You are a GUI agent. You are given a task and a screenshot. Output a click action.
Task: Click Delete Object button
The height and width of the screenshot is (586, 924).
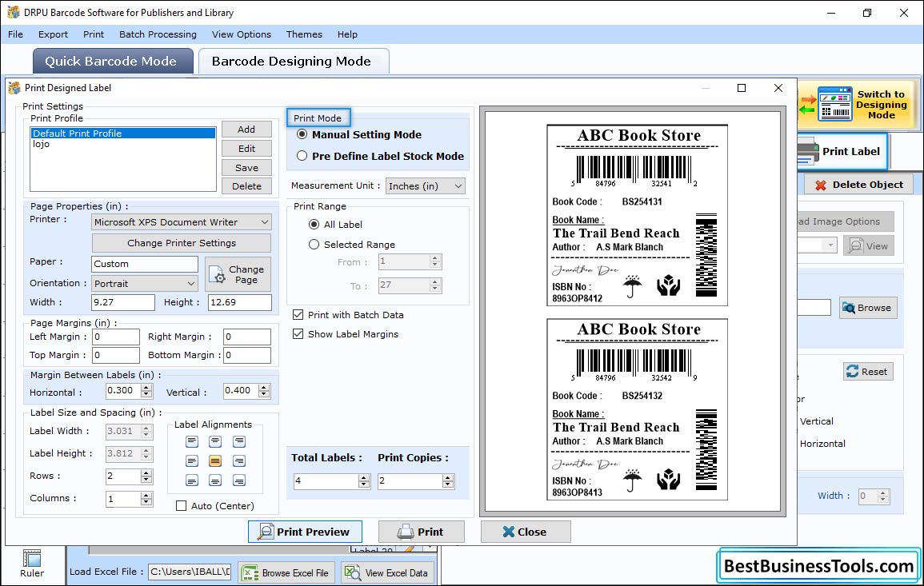pyautogui.click(x=859, y=185)
